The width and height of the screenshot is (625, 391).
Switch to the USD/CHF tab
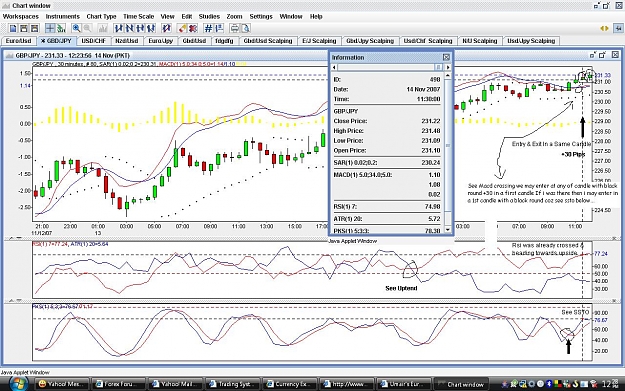[94, 41]
